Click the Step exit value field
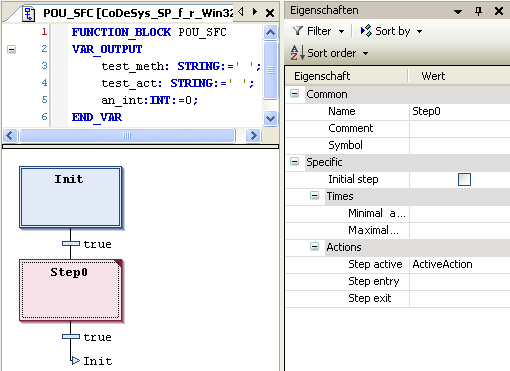The height and width of the screenshot is (371, 510). click(460, 298)
